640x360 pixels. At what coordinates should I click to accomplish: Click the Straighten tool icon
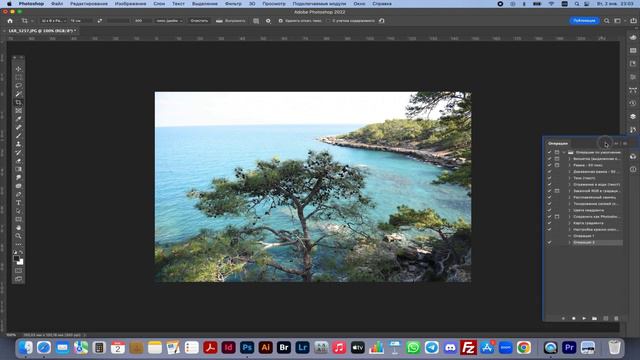[219, 21]
